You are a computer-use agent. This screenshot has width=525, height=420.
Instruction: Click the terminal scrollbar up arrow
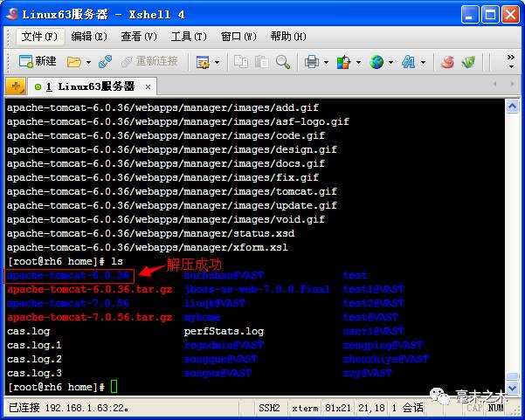[x=512, y=107]
